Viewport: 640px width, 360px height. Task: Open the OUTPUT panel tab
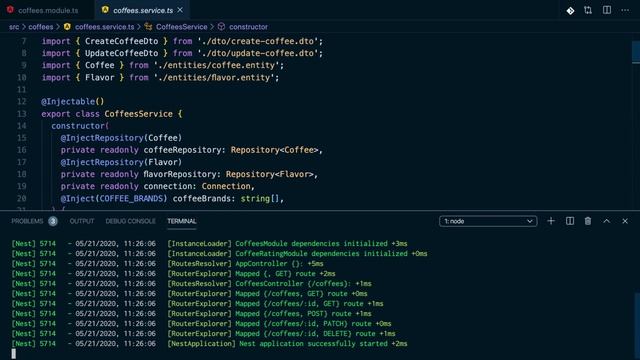point(82,221)
